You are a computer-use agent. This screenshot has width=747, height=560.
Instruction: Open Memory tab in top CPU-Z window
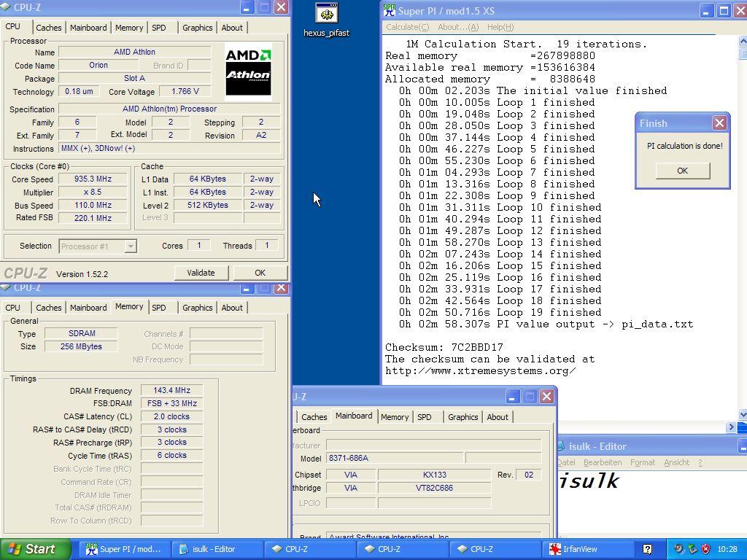pyautogui.click(x=129, y=28)
